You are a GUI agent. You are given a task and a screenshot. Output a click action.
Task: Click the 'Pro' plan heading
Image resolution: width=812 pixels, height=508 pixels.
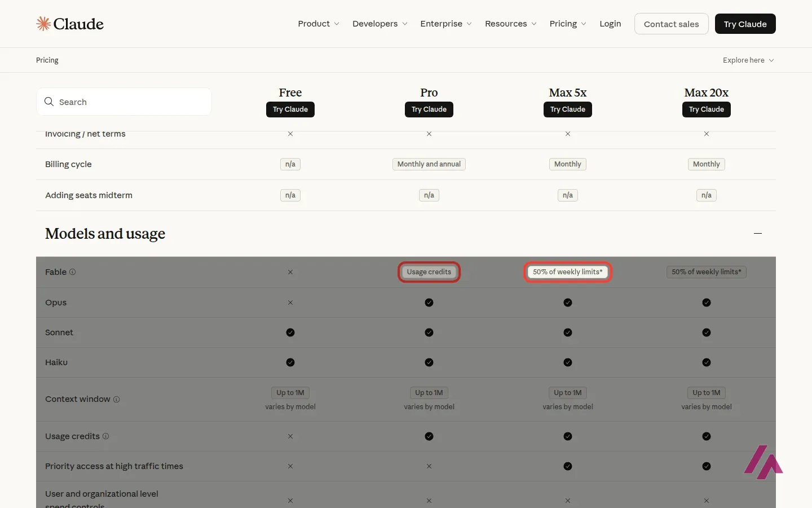pyautogui.click(x=429, y=93)
